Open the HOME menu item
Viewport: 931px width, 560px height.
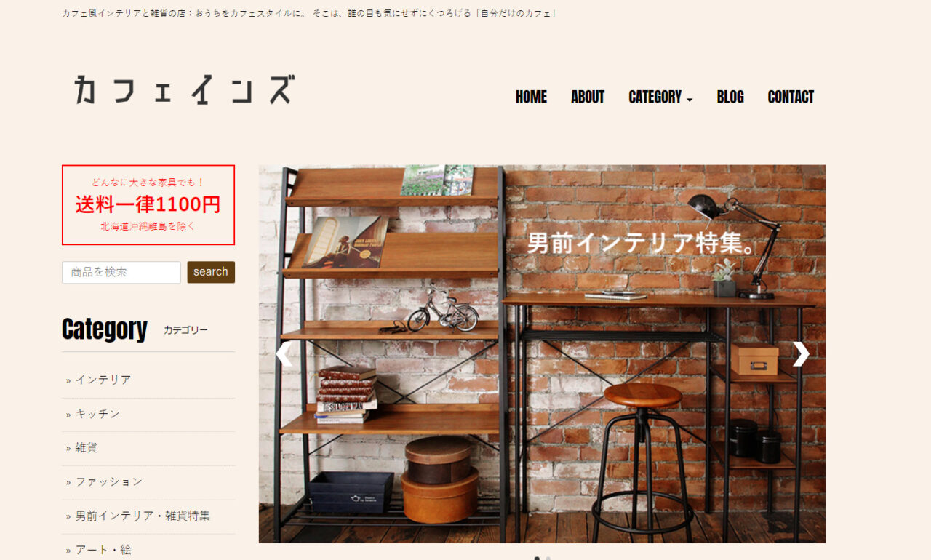point(531,97)
